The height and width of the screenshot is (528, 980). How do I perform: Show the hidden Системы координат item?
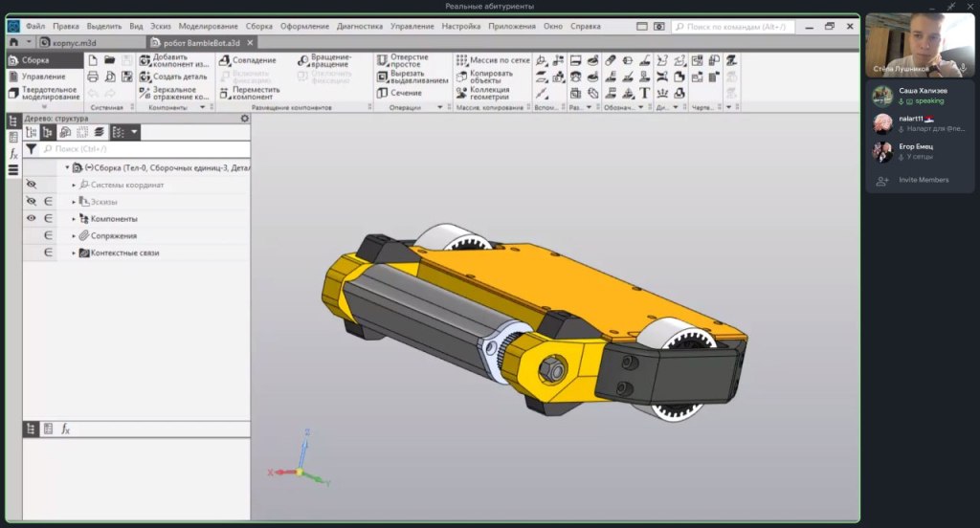click(x=31, y=185)
